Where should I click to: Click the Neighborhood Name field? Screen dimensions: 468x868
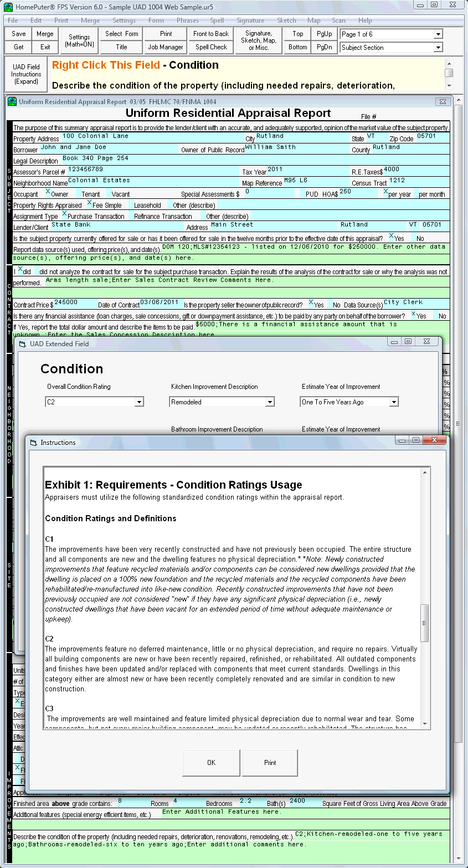(x=153, y=181)
